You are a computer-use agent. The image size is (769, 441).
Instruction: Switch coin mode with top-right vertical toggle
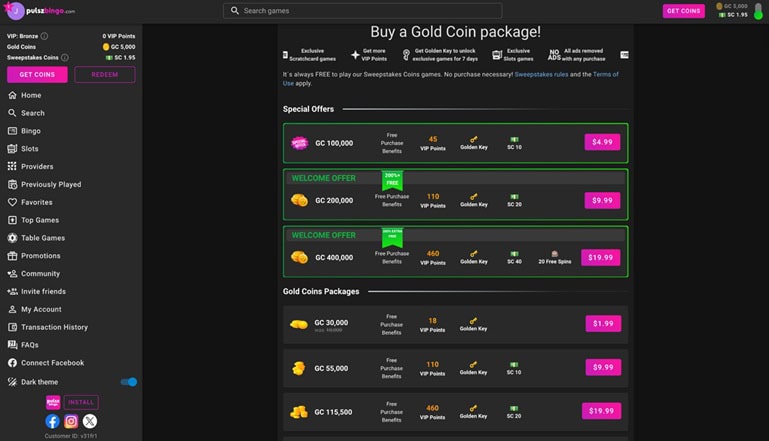[x=757, y=11]
